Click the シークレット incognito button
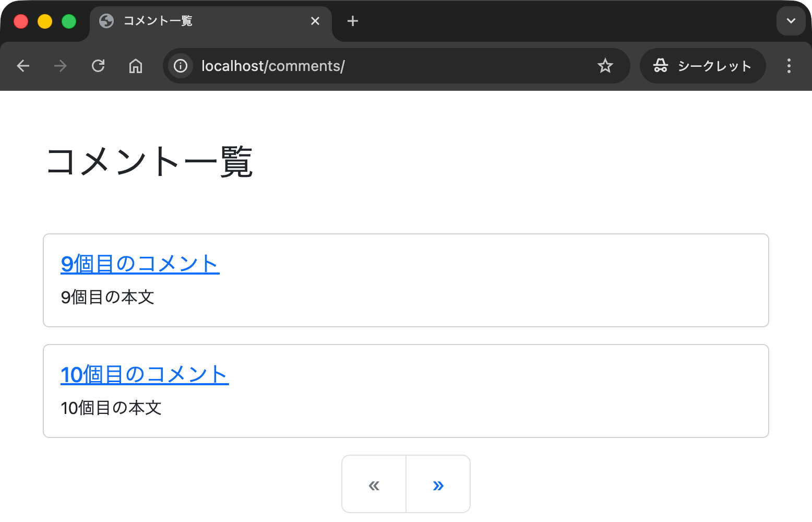This screenshot has height=522, width=812. (702, 66)
